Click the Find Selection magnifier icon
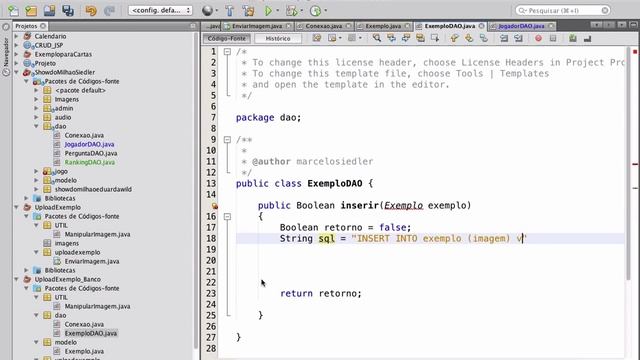The height and width of the screenshot is (360, 640). [377, 38]
